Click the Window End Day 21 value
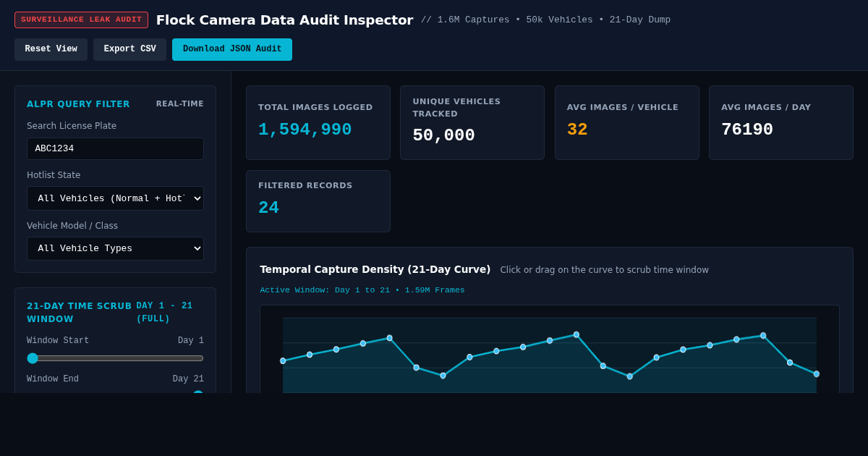 click(x=188, y=379)
